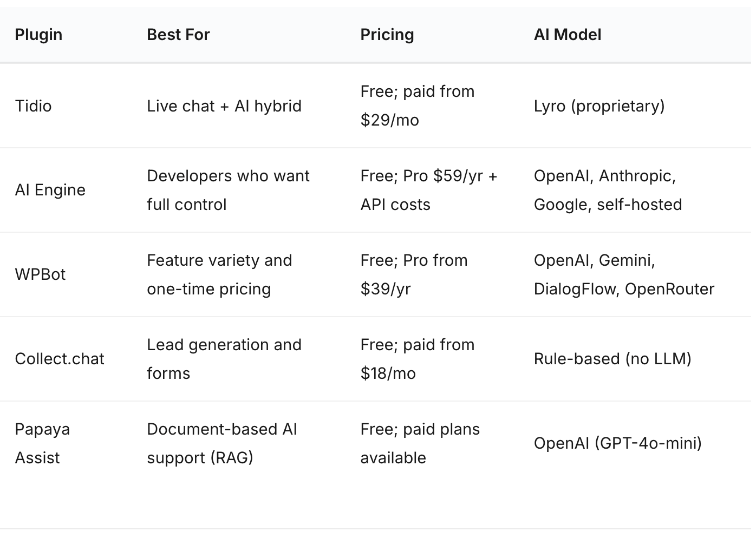This screenshot has width=756, height=538.
Task: Select the 'Live chat + AI hybrid' cell
Action: (224, 106)
